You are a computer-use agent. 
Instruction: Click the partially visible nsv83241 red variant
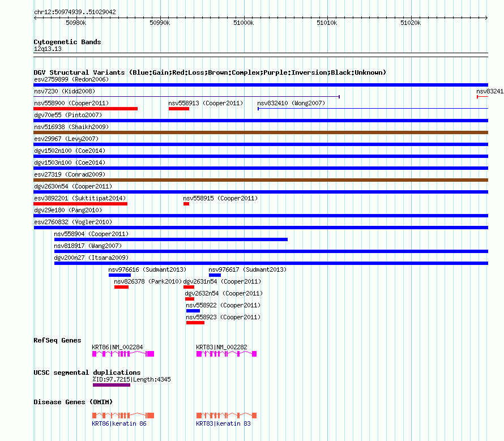tap(482, 97)
